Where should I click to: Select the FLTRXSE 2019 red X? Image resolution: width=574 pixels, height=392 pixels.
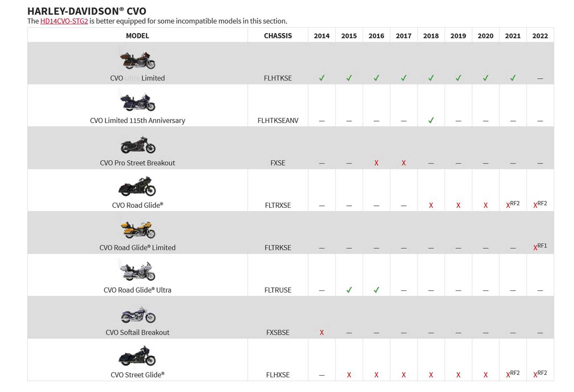click(458, 205)
